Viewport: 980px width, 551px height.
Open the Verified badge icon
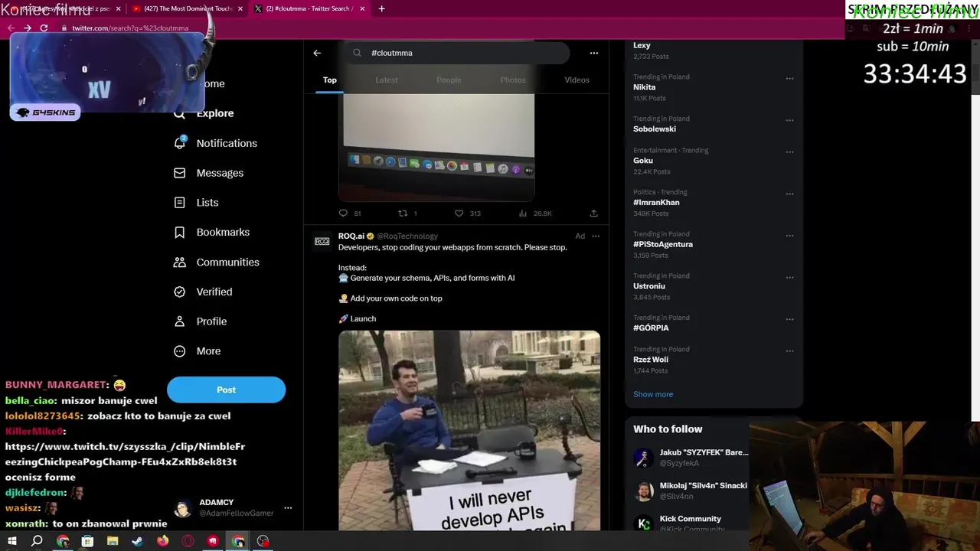pos(179,292)
